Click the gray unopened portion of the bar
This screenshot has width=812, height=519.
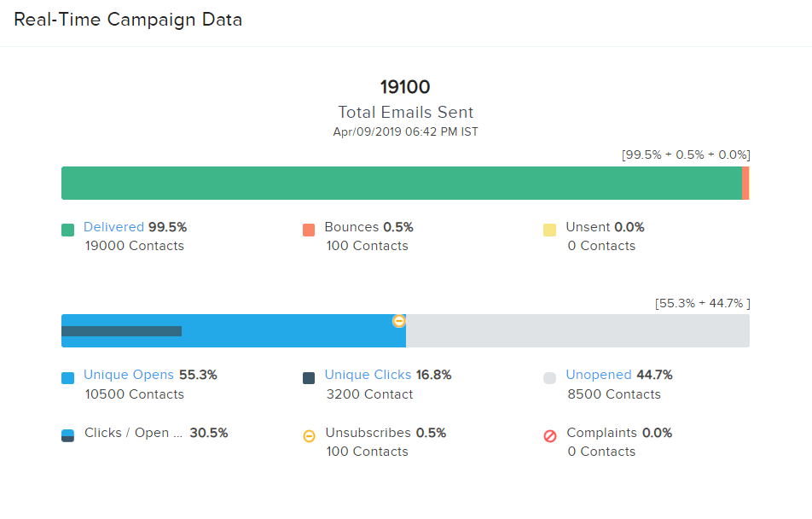pos(577,331)
